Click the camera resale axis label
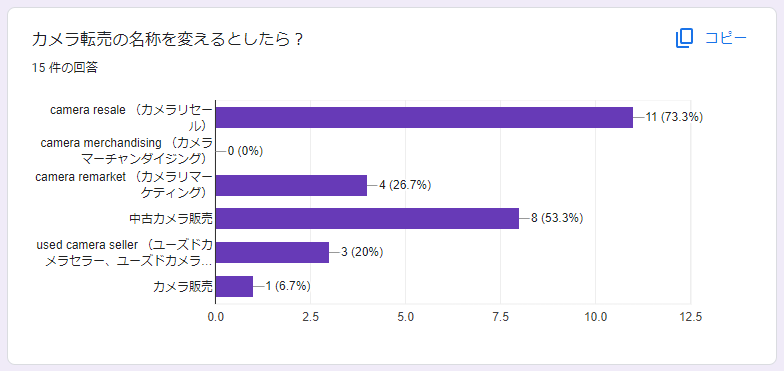784x371 pixels. point(132,118)
